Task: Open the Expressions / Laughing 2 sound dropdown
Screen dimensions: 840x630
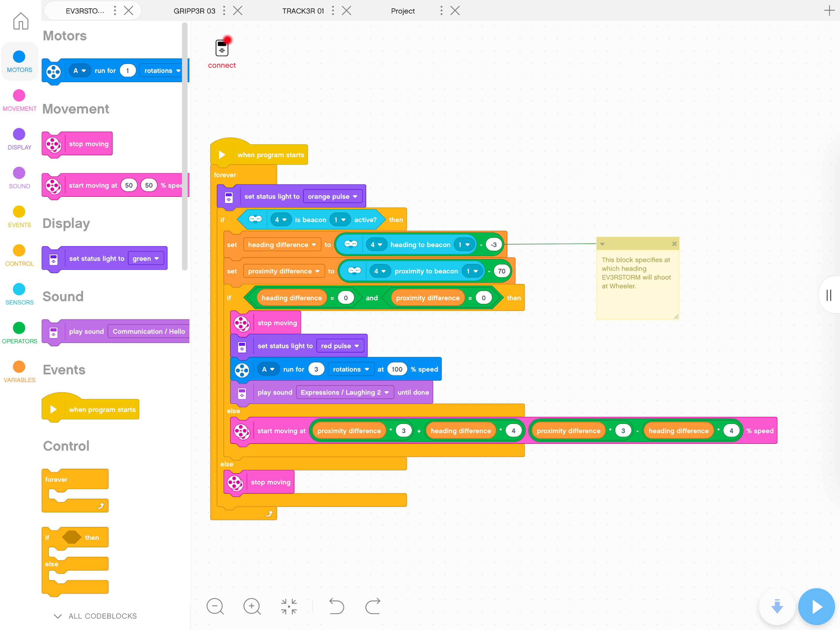Action: pos(344,392)
